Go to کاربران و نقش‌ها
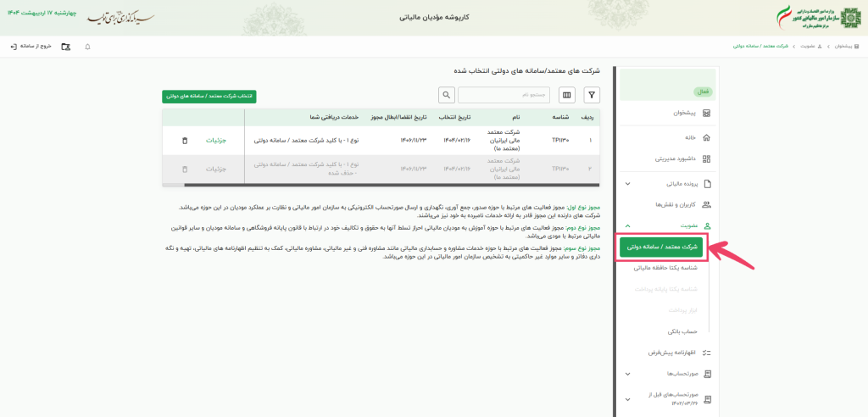The height and width of the screenshot is (417, 868). tap(676, 204)
